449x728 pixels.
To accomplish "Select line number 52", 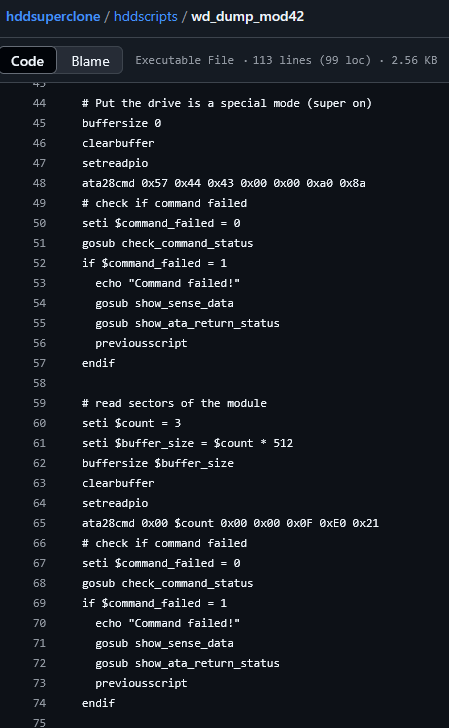I will [39, 263].
